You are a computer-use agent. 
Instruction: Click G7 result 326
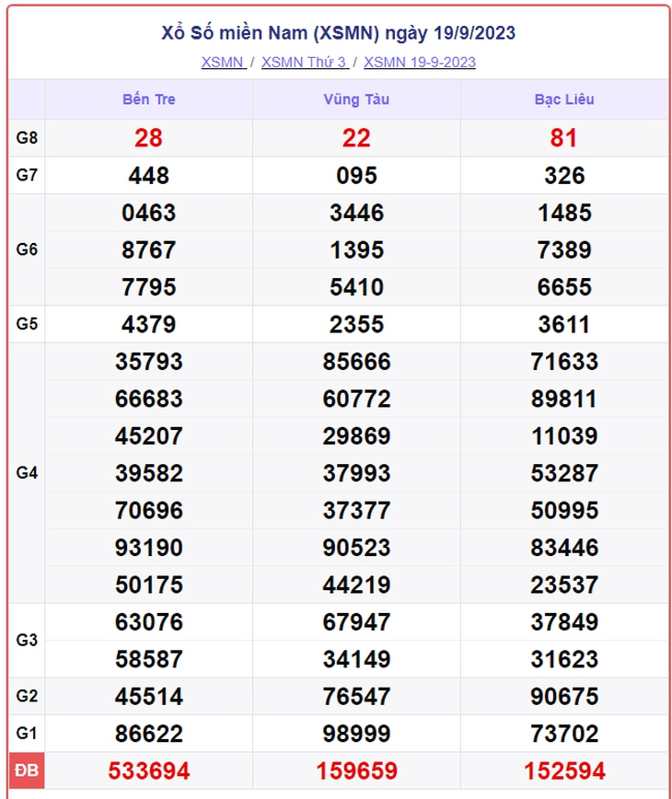tap(564, 176)
